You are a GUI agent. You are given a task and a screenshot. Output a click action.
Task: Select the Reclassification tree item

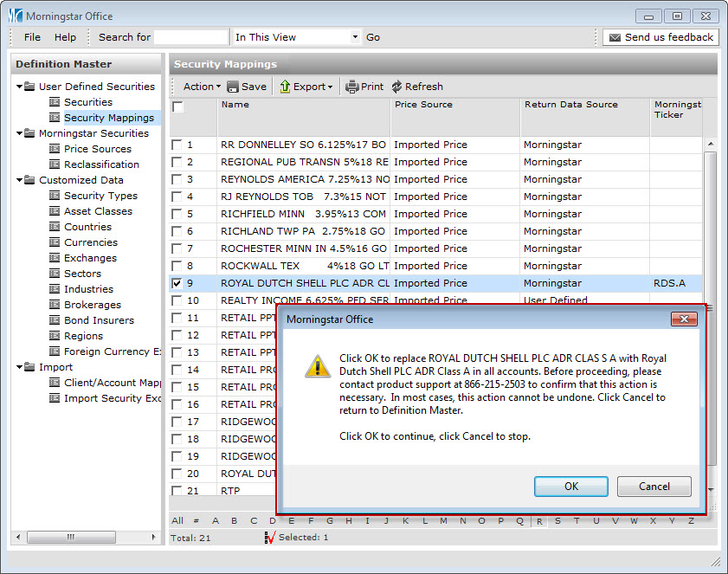[101, 164]
